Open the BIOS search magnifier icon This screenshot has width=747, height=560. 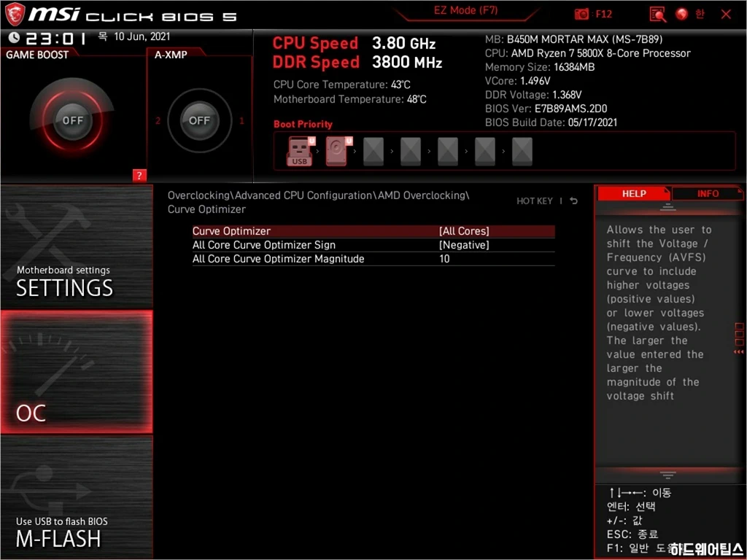click(658, 15)
